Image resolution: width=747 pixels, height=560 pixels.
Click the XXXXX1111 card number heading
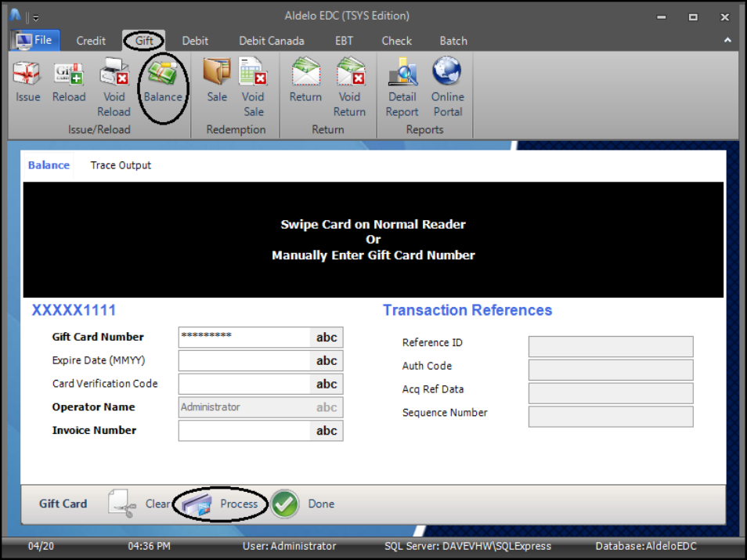click(74, 310)
